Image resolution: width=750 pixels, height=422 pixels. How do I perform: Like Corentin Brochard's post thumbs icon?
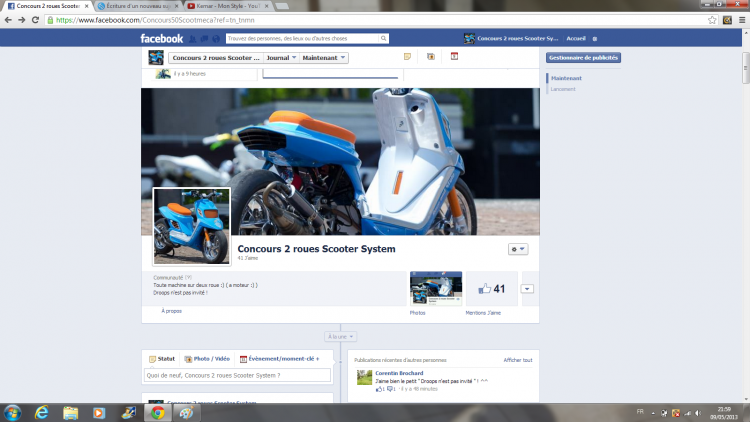tap(380, 389)
